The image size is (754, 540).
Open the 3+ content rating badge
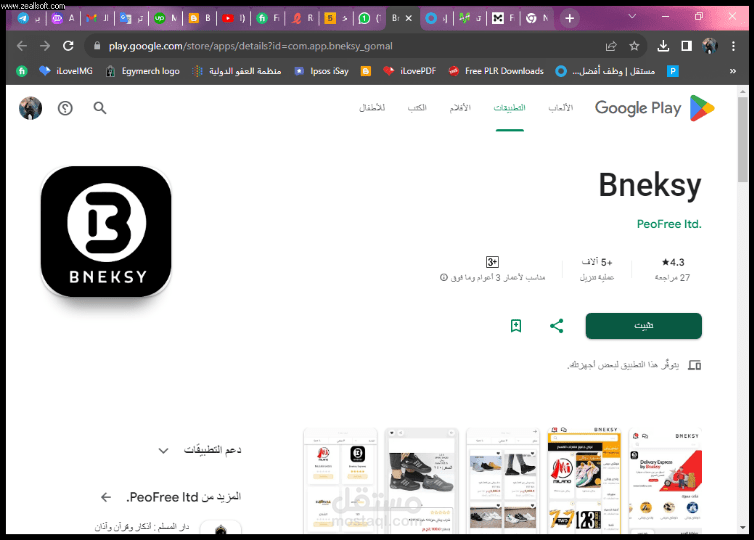pos(492,262)
